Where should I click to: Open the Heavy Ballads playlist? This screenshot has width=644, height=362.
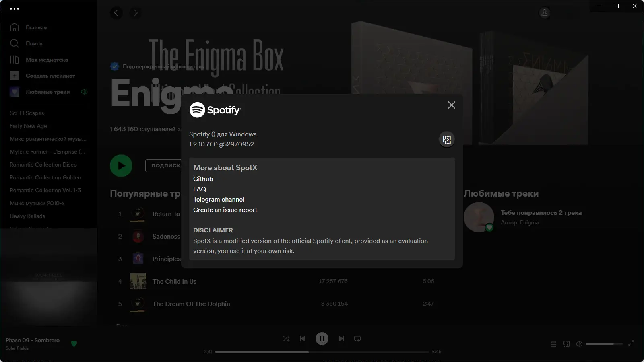point(27,216)
